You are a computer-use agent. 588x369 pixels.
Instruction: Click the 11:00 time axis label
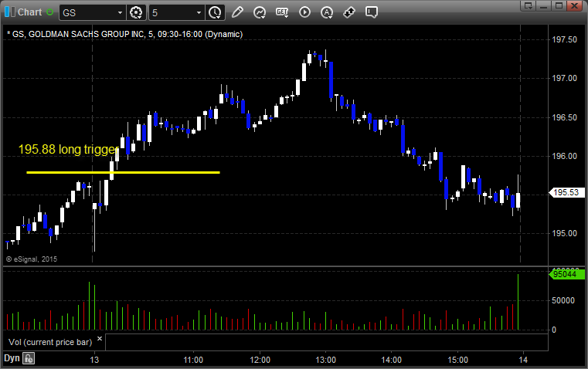[193, 360]
